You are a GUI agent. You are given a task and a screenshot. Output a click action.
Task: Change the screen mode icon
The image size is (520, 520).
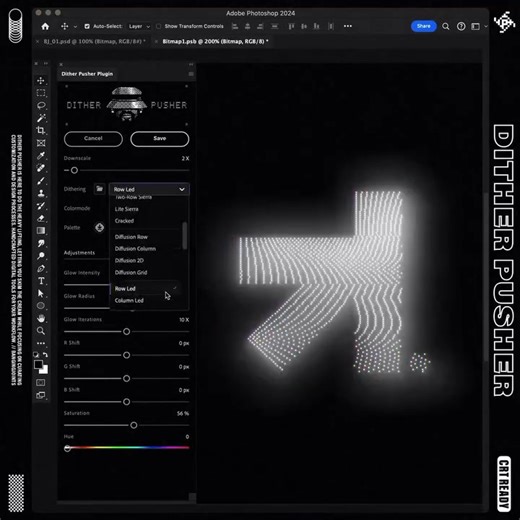pos(41,395)
